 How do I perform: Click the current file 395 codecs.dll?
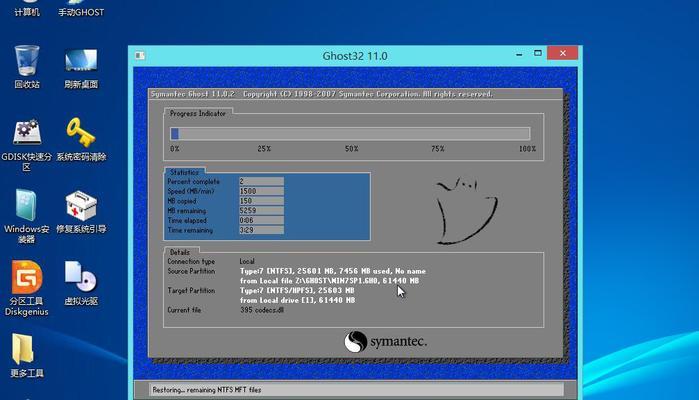pyautogui.click(x=262, y=310)
